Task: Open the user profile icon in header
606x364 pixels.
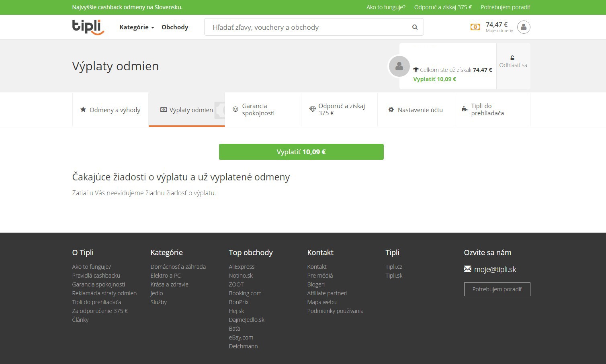Action: pyautogui.click(x=523, y=27)
